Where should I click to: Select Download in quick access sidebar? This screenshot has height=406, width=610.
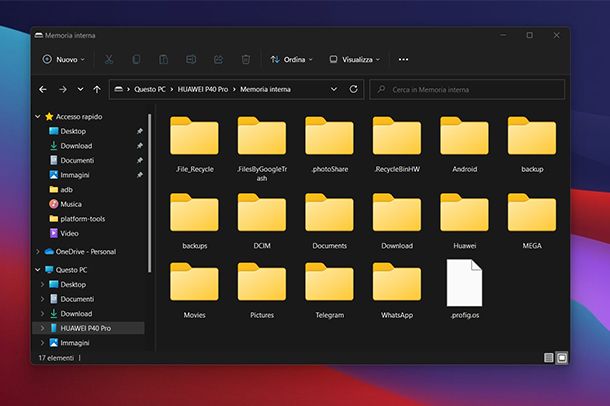[76, 146]
